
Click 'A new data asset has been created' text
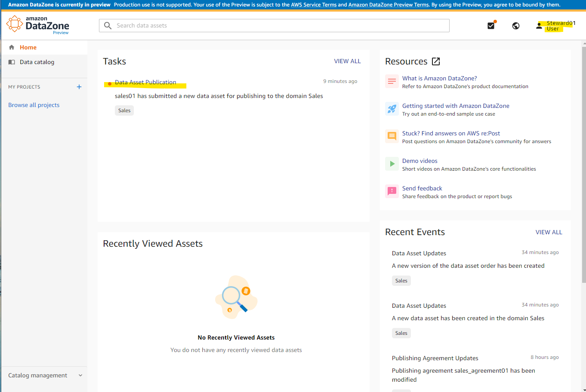(468, 318)
